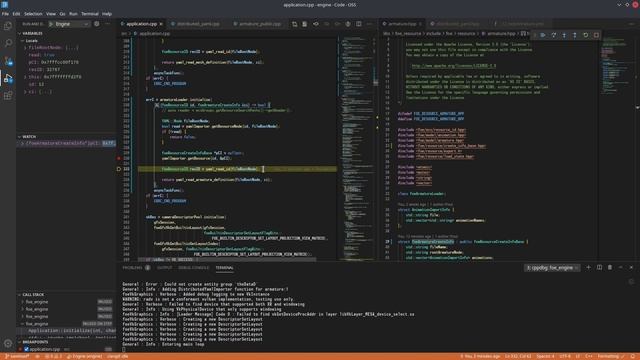
Task: Click the Open Changes icon in editor toolbar
Action: (295, 24)
